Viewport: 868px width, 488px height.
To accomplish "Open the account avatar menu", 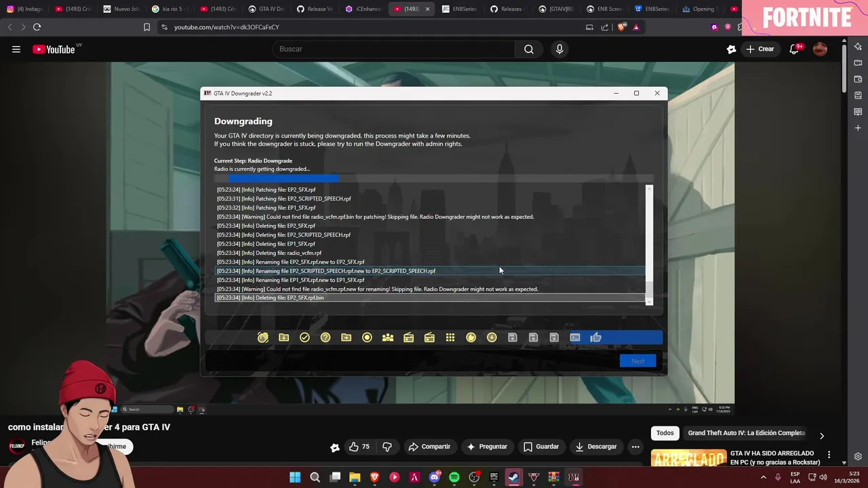I will coord(820,49).
